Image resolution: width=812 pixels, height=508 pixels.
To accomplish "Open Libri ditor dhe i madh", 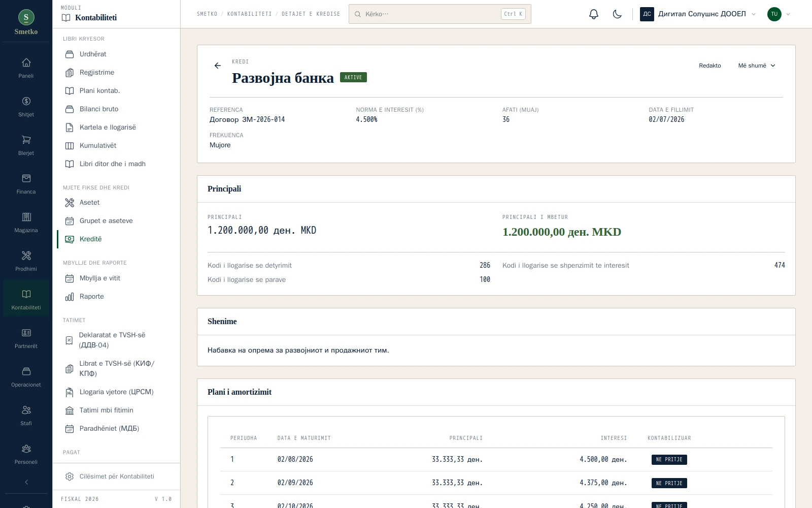I will point(116,164).
